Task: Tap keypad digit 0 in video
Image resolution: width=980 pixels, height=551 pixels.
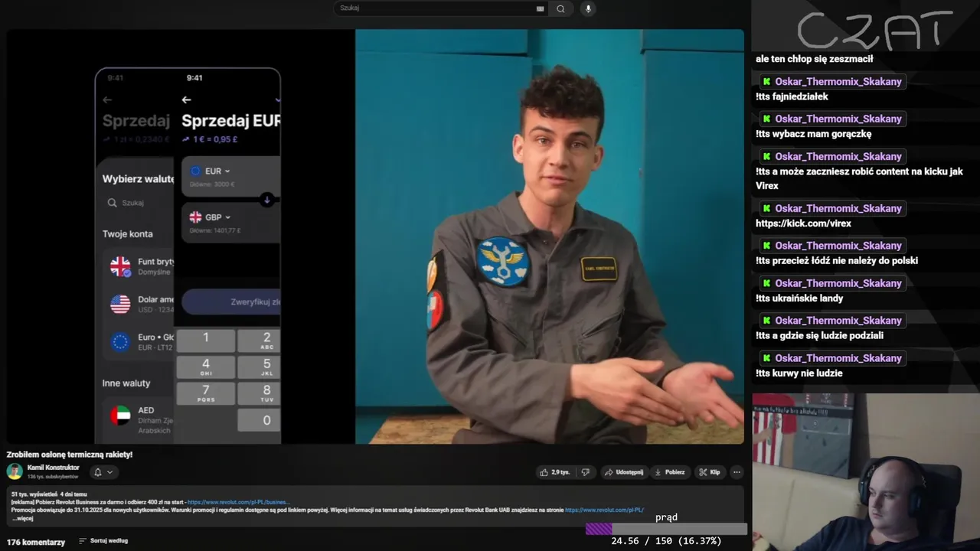Action: point(259,420)
